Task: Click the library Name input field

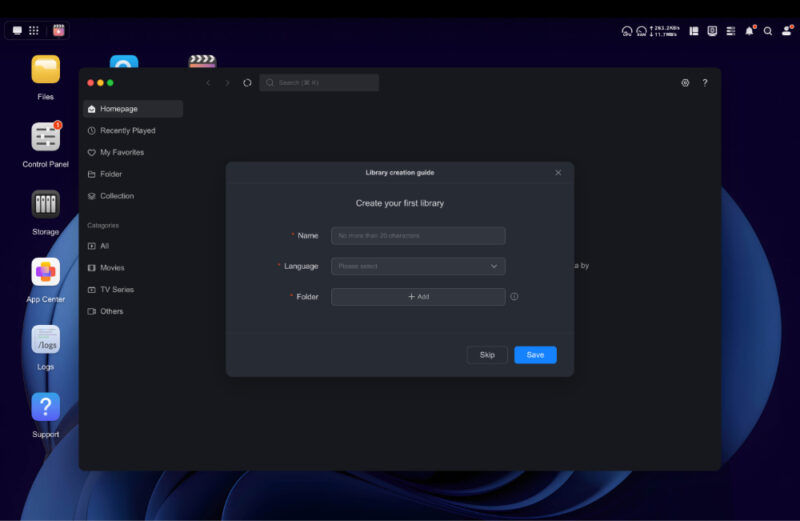Action: click(418, 236)
